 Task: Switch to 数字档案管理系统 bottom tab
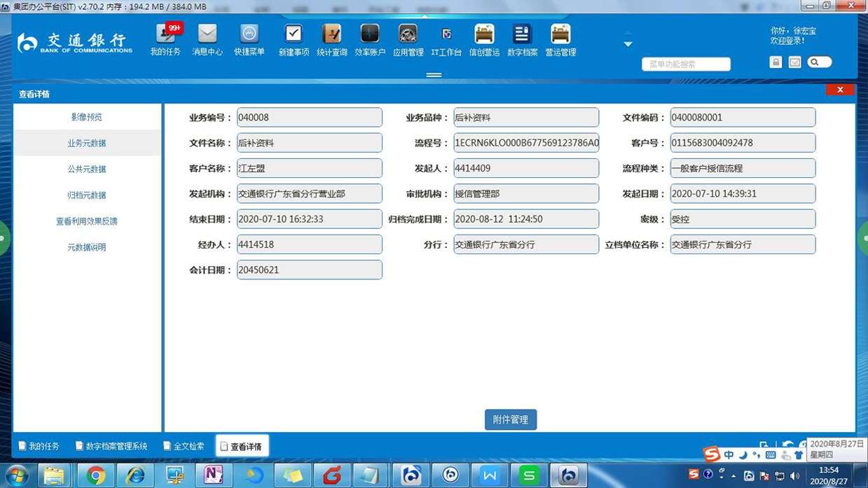click(111, 446)
